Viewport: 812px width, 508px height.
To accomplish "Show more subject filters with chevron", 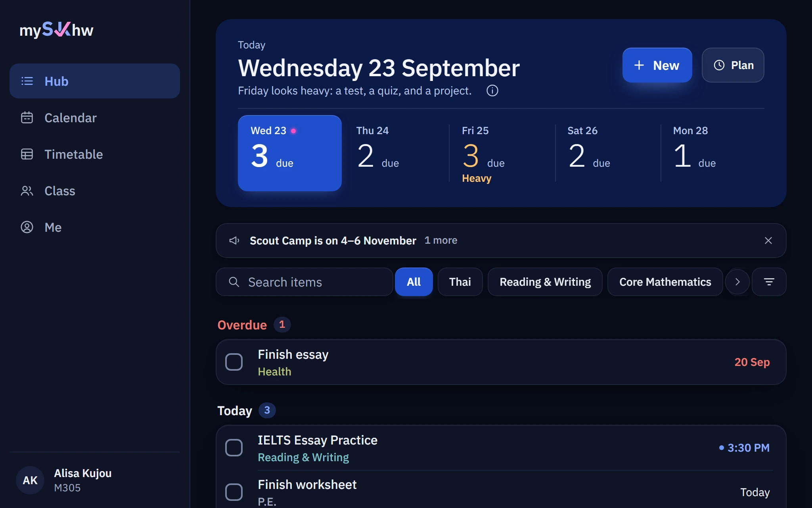I will tap(737, 282).
